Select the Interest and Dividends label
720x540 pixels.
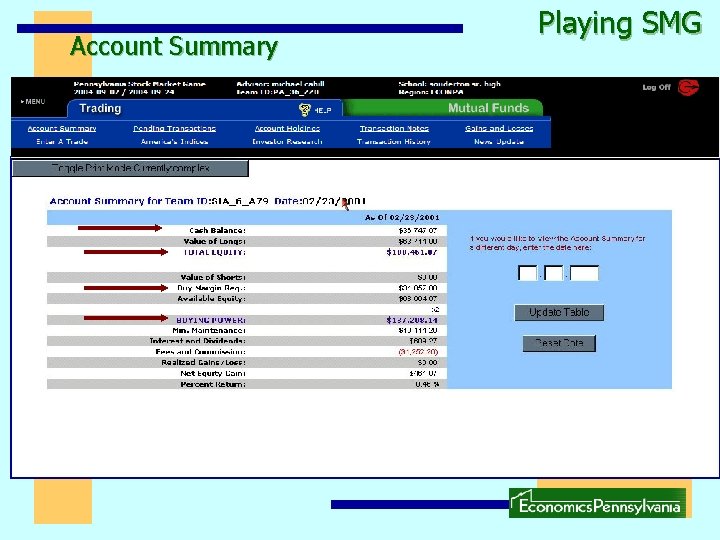(197, 341)
